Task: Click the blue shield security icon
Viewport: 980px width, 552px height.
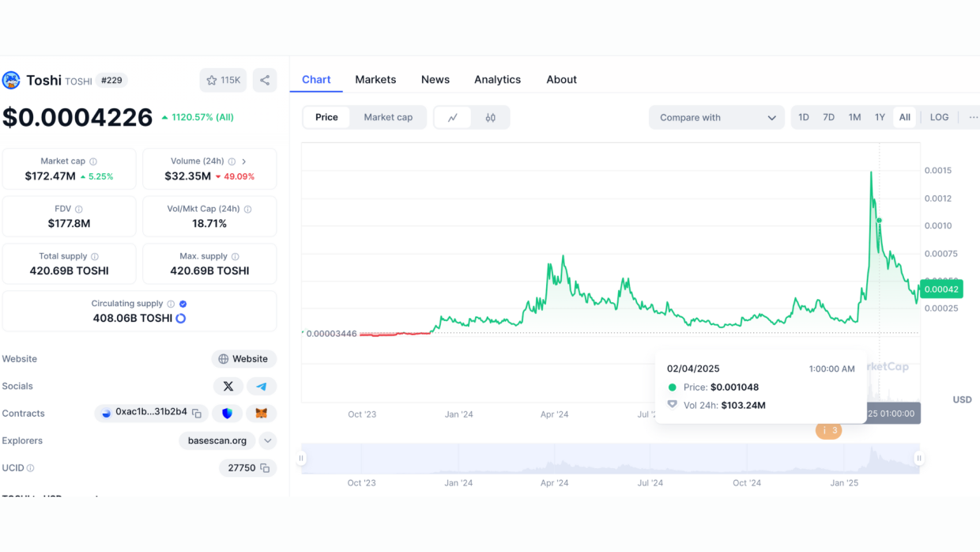Action: coord(228,413)
